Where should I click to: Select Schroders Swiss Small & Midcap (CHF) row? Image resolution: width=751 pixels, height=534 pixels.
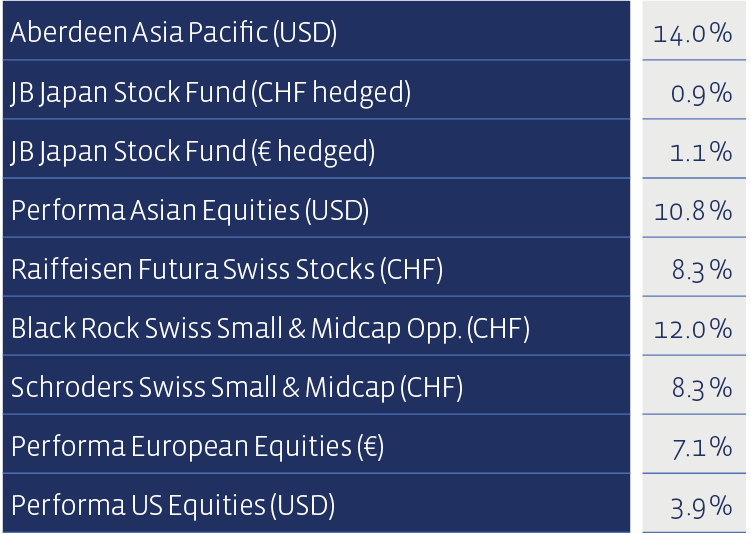(316, 385)
